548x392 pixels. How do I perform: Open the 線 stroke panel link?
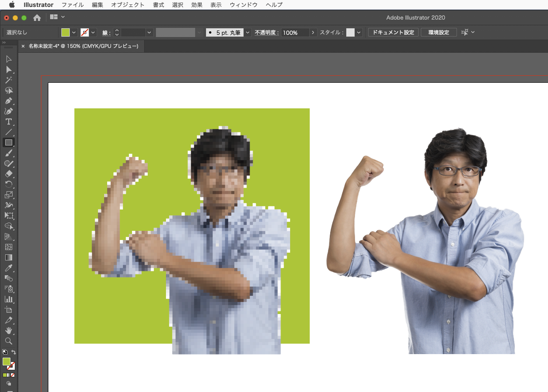pos(107,33)
